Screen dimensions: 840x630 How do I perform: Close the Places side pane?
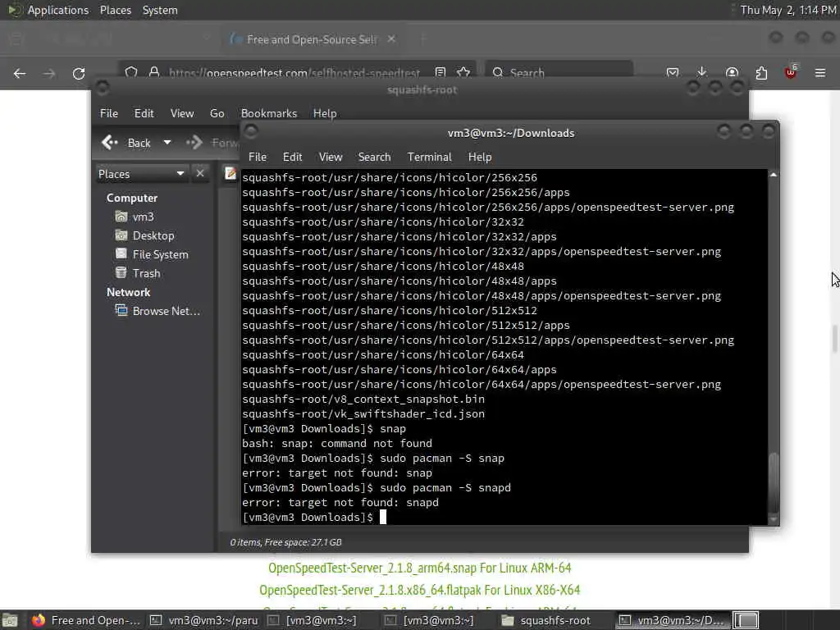click(200, 174)
